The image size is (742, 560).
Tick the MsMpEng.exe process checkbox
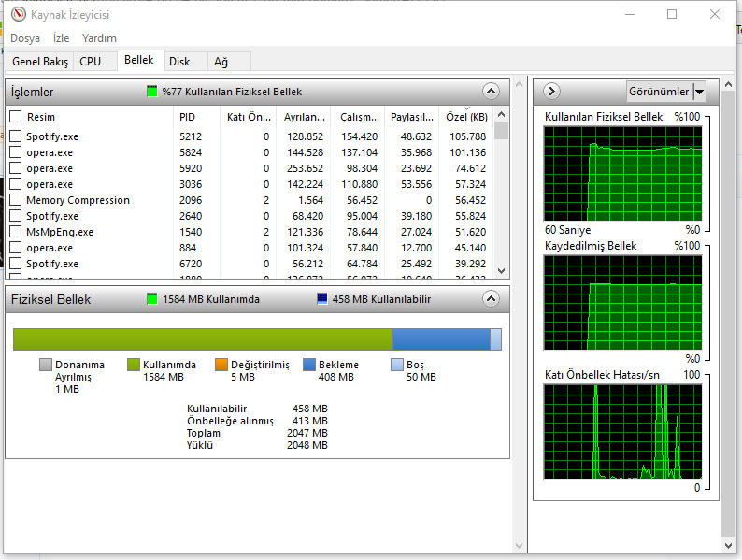[x=16, y=232]
